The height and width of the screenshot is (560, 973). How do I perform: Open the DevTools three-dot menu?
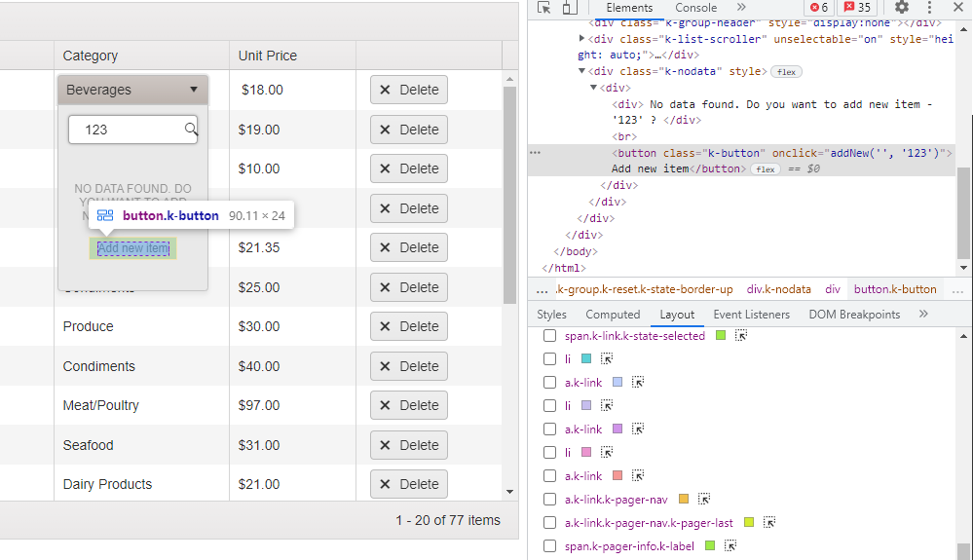tap(929, 8)
